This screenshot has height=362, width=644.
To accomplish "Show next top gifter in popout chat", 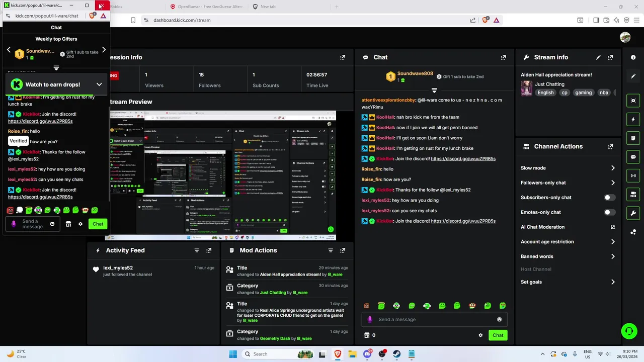I will (104, 50).
